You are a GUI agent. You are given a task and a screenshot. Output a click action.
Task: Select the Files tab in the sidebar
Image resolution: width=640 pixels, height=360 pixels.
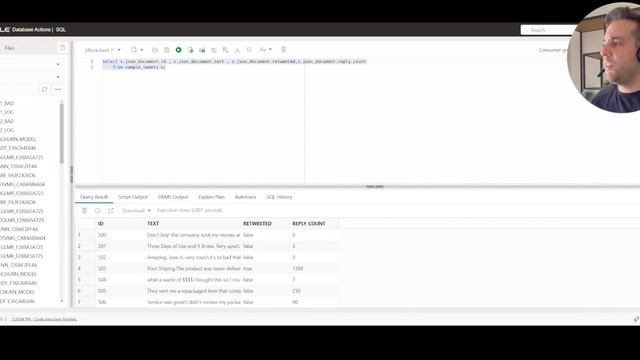(x=9, y=48)
